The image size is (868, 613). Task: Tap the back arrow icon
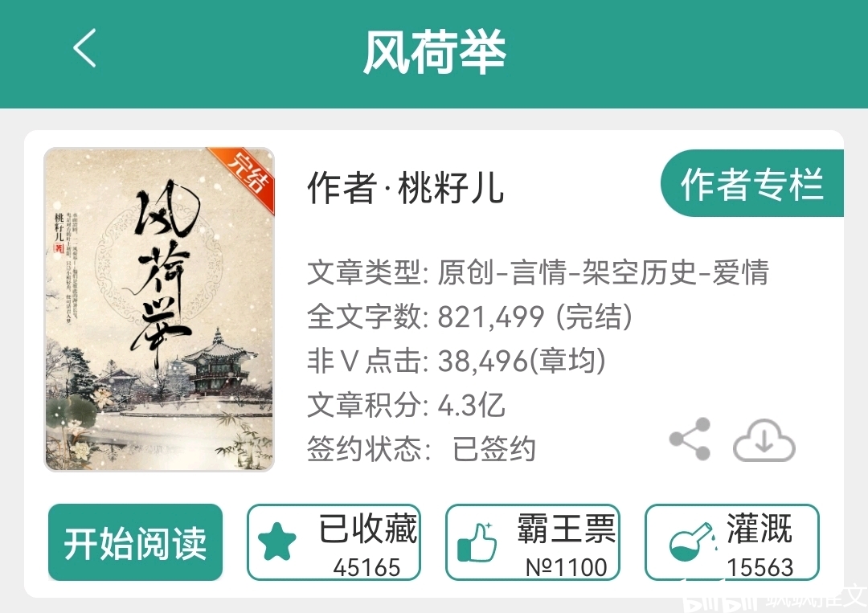(x=84, y=48)
